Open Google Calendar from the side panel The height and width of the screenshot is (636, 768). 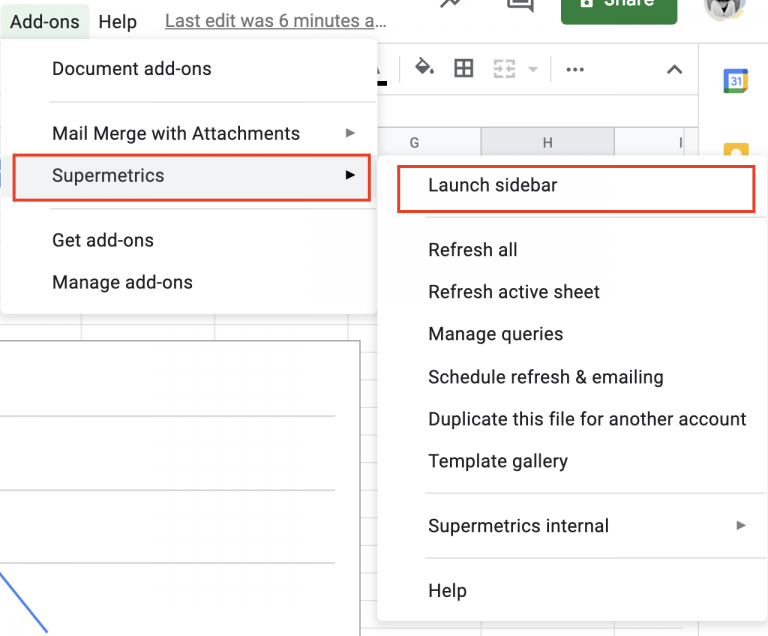pos(736,81)
